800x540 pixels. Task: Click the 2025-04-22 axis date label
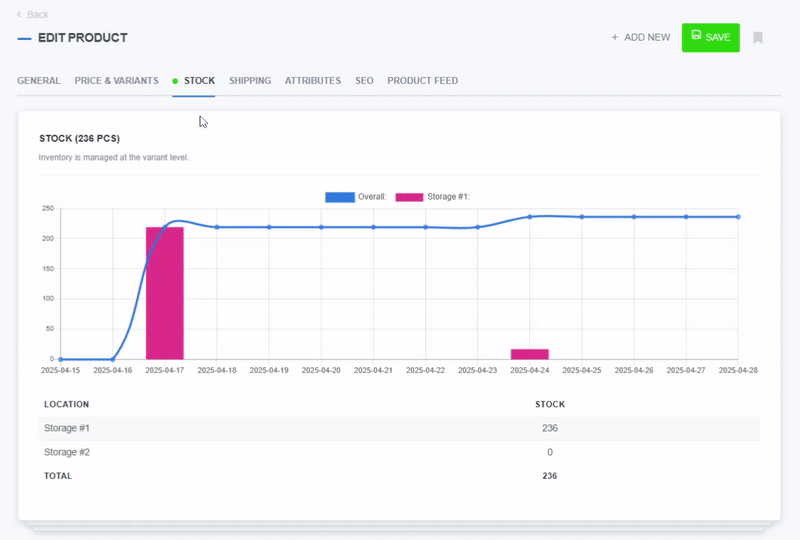[426, 371]
